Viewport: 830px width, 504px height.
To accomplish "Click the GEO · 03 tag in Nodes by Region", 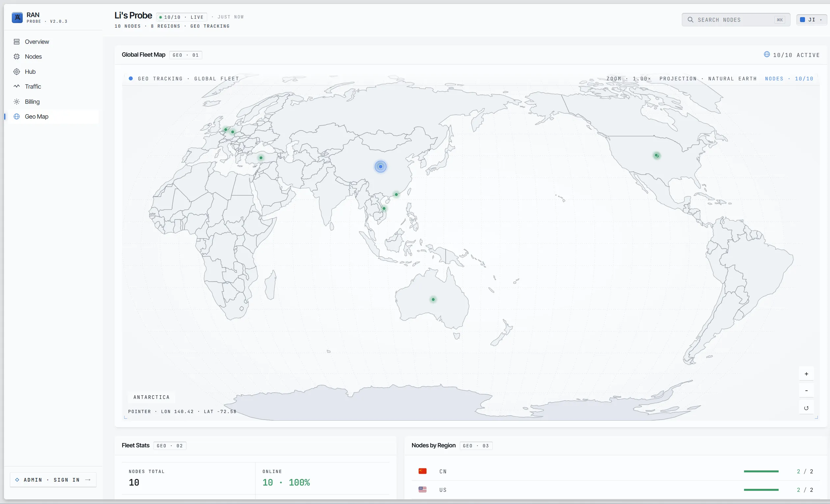I will pyautogui.click(x=476, y=446).
